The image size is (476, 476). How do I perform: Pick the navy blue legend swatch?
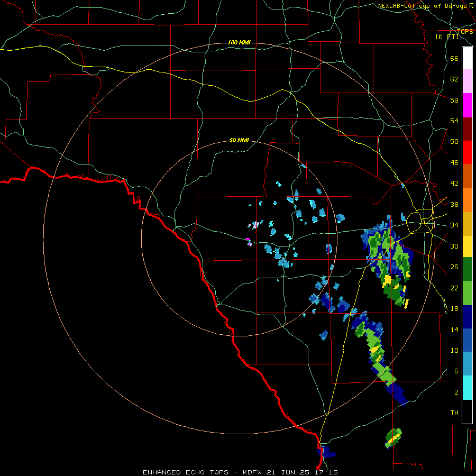click(x=467, y=317)
